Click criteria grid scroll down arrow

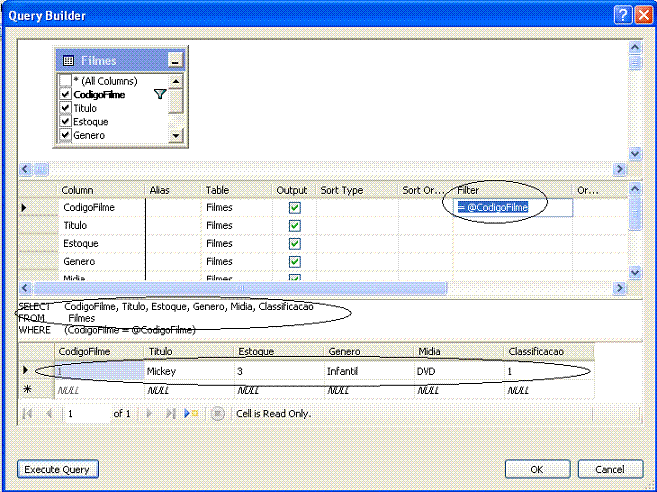635,272
